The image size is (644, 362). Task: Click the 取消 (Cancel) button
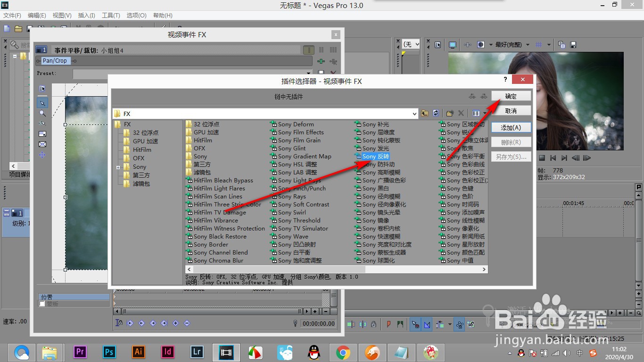(x=511, y=111)
